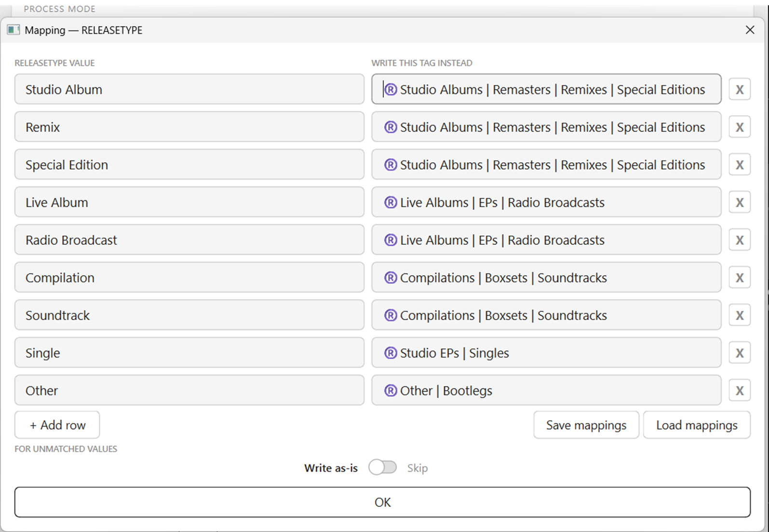The image size is (769, 532).
Task: Open the Load mappings dialog
Action: coord(696,425)
